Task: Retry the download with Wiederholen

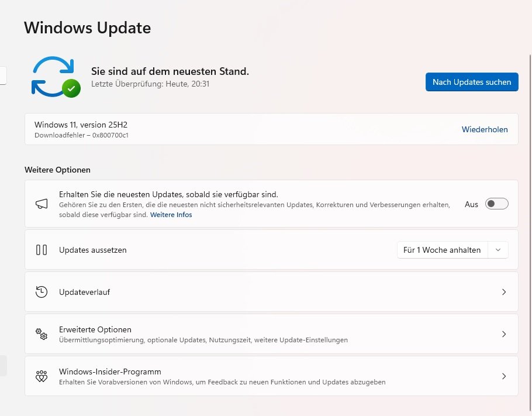Action: 485,129
